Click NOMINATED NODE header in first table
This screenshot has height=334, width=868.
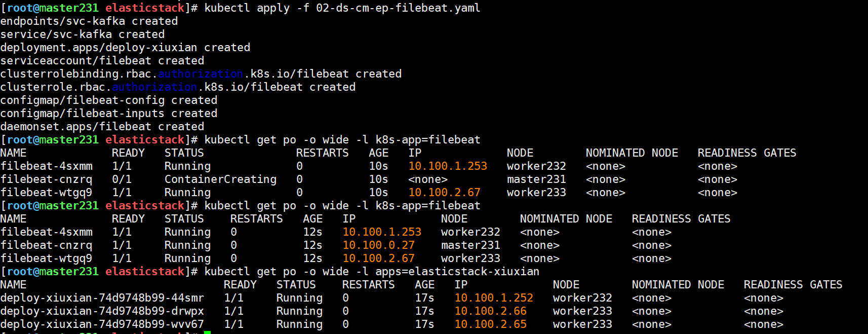[632, 153]
